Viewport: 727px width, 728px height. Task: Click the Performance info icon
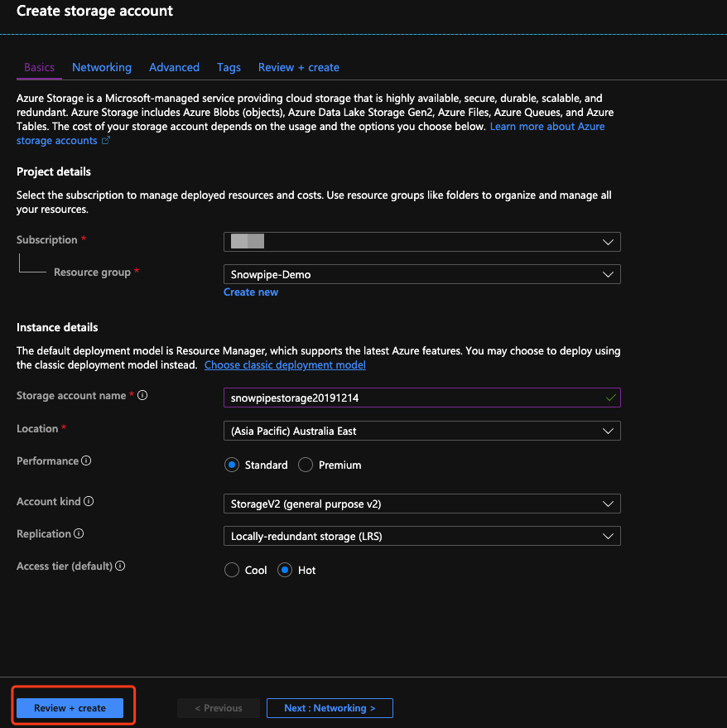coord(86,460)
